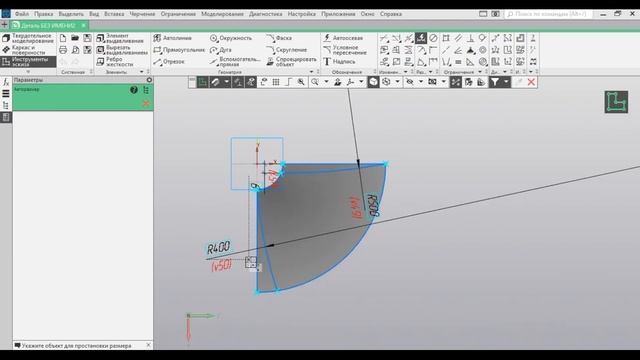Open the zoom scale dropdown arrow
This screenshot has width=640, height=360.
click(326, 82)
